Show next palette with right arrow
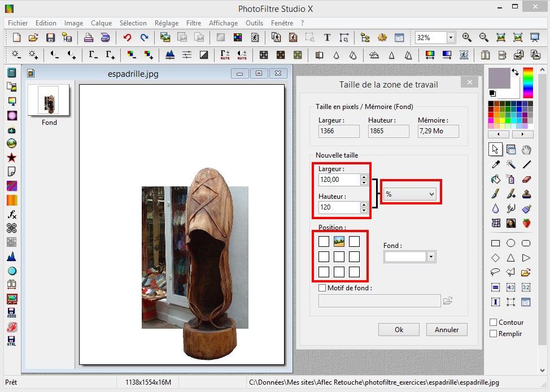Screen dimensions: 550x392 [x=523, y=134]
